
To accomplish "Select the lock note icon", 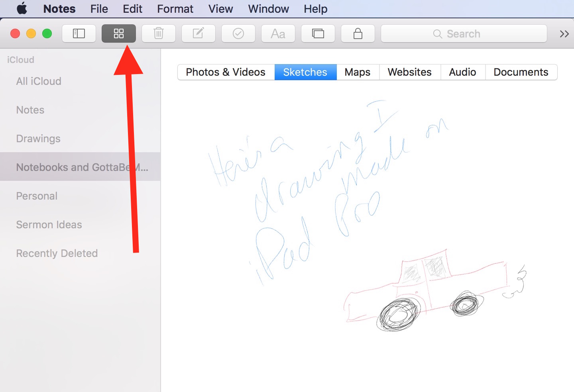I will pos(358,33).
